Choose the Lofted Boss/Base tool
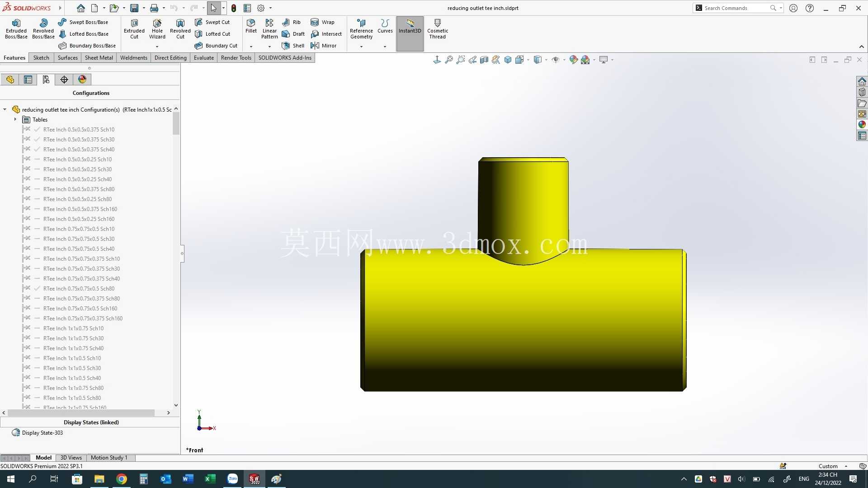868x488 pixels. tap(84, 34)
